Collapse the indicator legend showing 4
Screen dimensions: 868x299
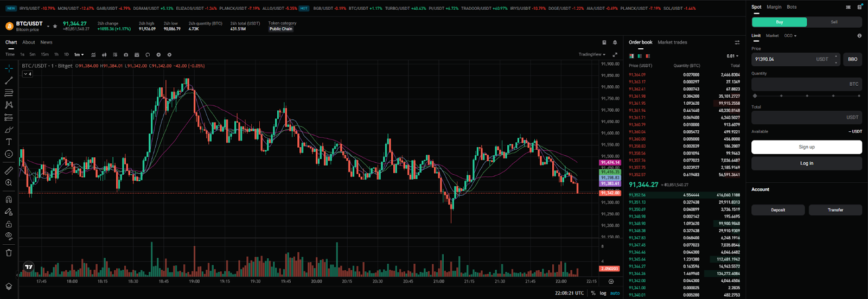click(x=27, y=74)
